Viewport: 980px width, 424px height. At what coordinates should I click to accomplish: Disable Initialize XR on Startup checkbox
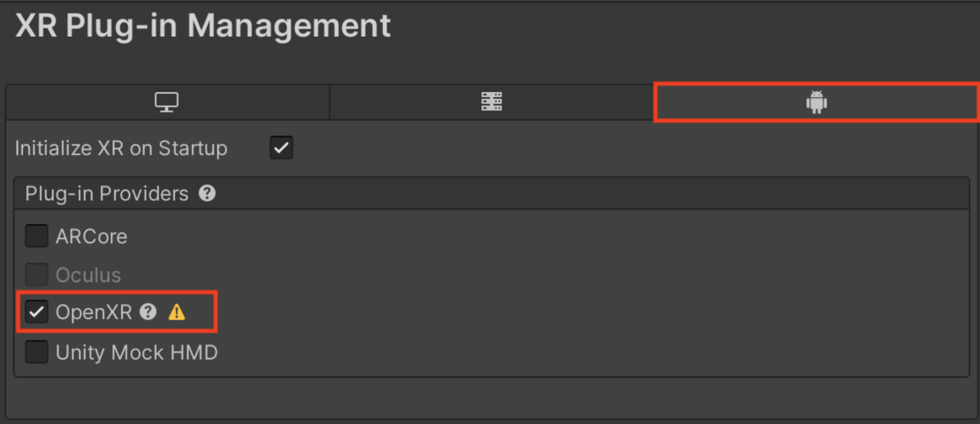click(x=281, y=148)
